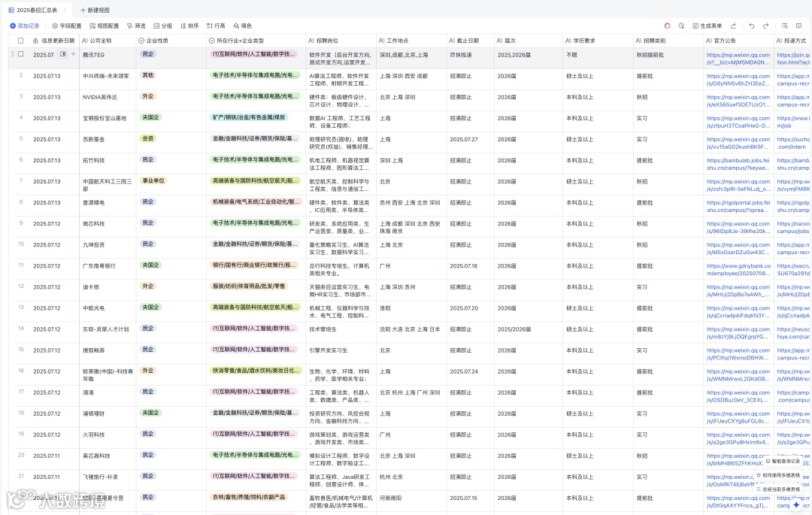Click the 合资 tag in 苏新基金 row
Screen dimensions: 812x515
pos(148,139)
